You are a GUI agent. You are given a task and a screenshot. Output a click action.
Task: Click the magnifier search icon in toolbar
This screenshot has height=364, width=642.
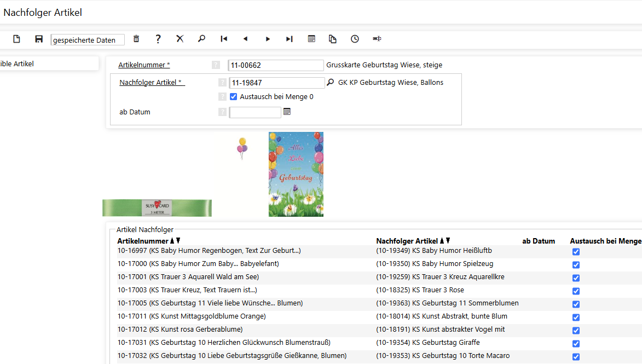[x=202, y=39]
